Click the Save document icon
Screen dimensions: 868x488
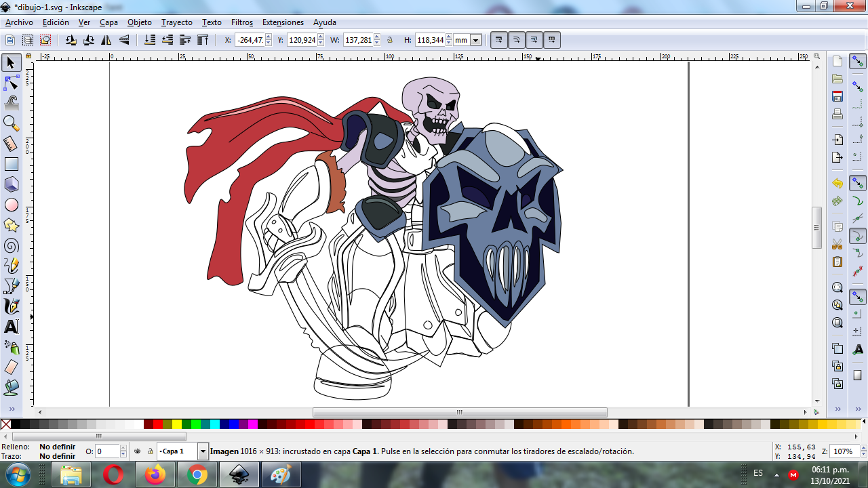pos(837,96)
